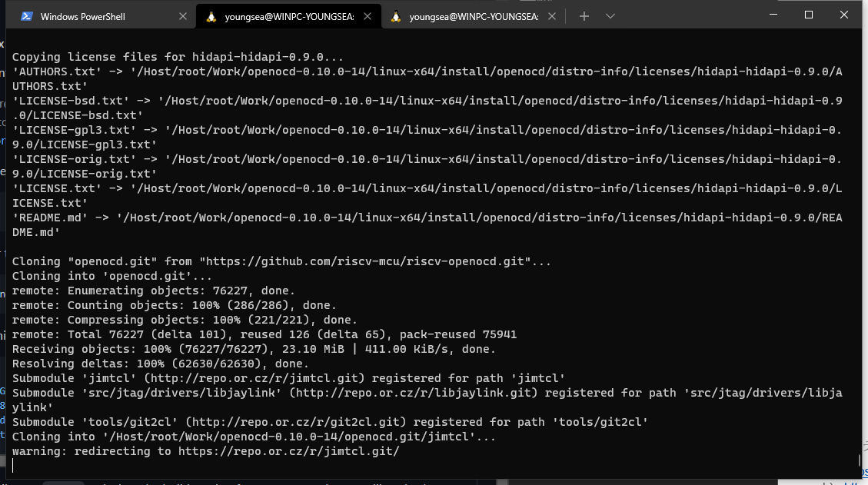The height and width of the screenshot is (485, 868).
Task: Click the 'Resolving deltas: 100% (62630/62630)' line
Action: coord(161,364)
